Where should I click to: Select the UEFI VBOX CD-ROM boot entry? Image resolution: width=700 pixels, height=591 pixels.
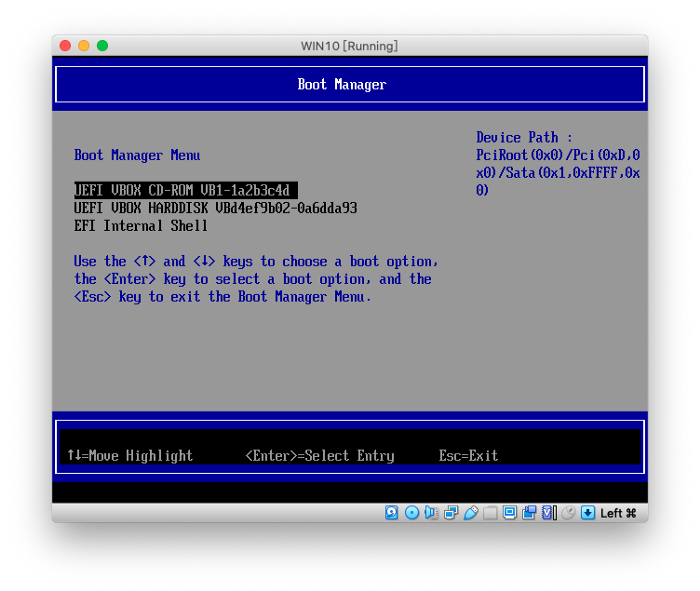[x=185, y=190]
